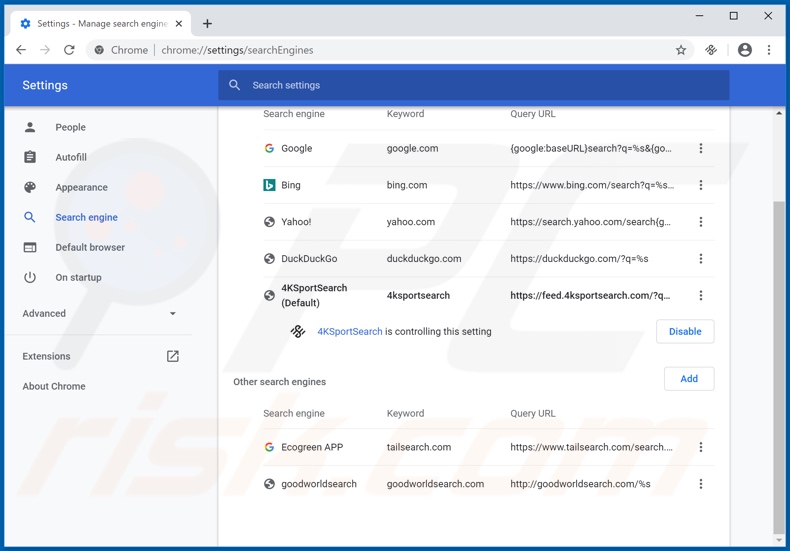
Task: Bookmark this page with the star icon
Action: click(681, 50)
